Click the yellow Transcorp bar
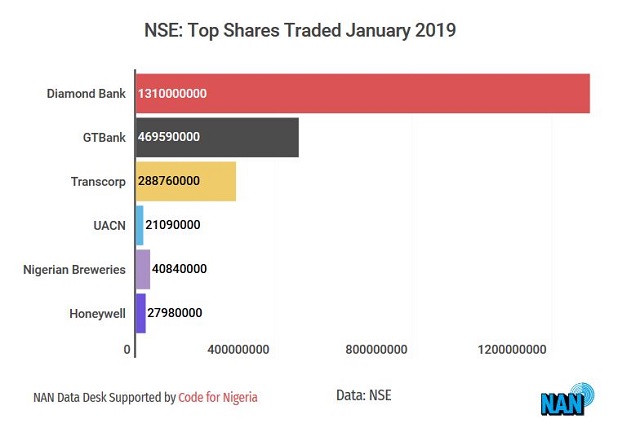 (185, 181)
